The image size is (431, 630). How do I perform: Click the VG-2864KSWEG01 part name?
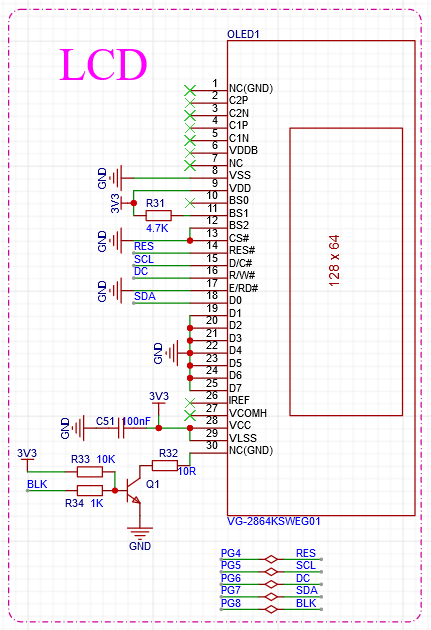[x=274, y=522]
